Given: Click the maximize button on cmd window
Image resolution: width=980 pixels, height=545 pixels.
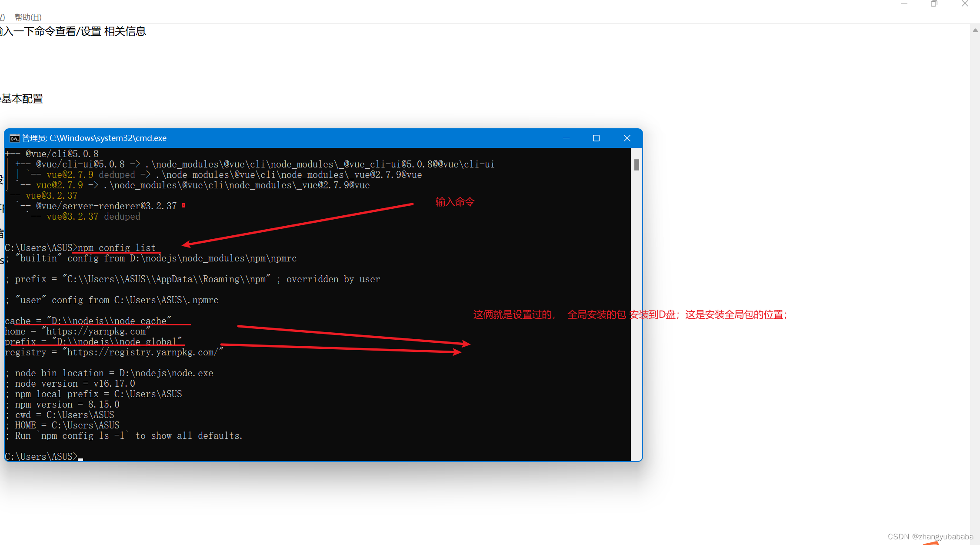Looking at the screenshot, I should pyautogui.click(x=596, y=138).
